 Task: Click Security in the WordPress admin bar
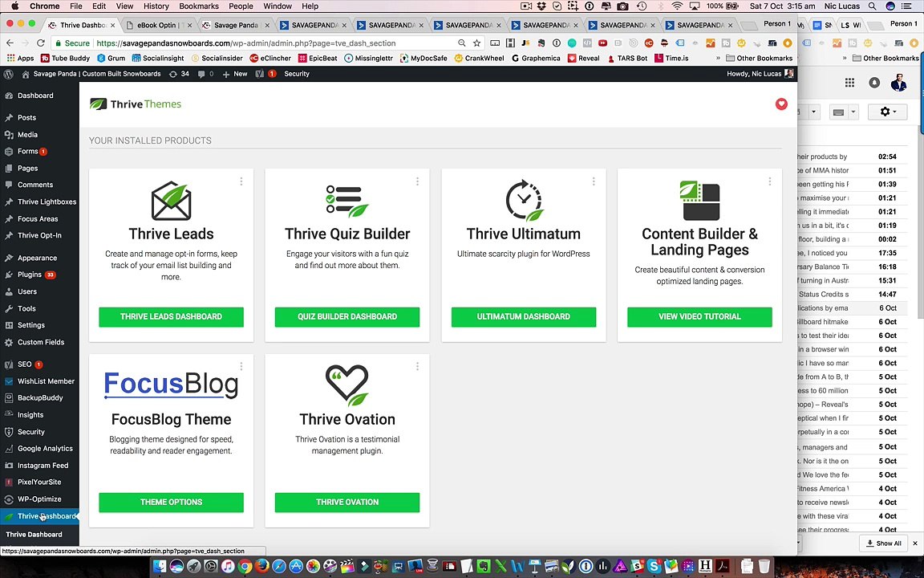(297, 74)
